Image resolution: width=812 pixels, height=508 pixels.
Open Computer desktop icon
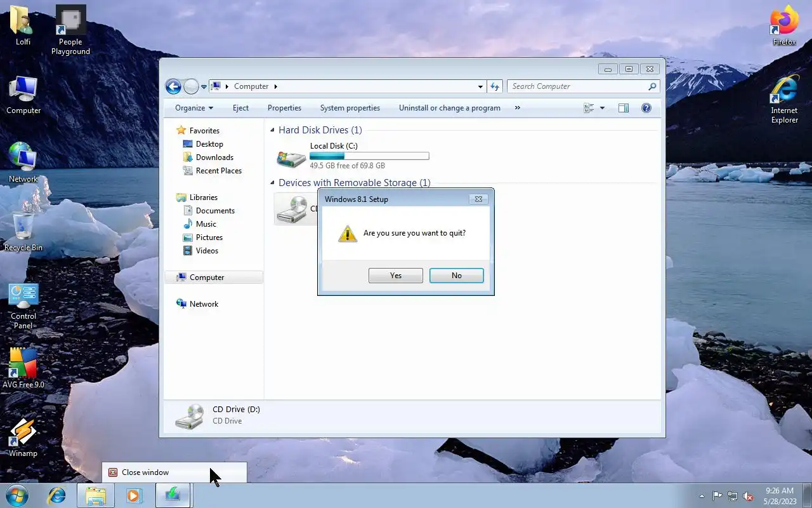(x=23, y=95)
